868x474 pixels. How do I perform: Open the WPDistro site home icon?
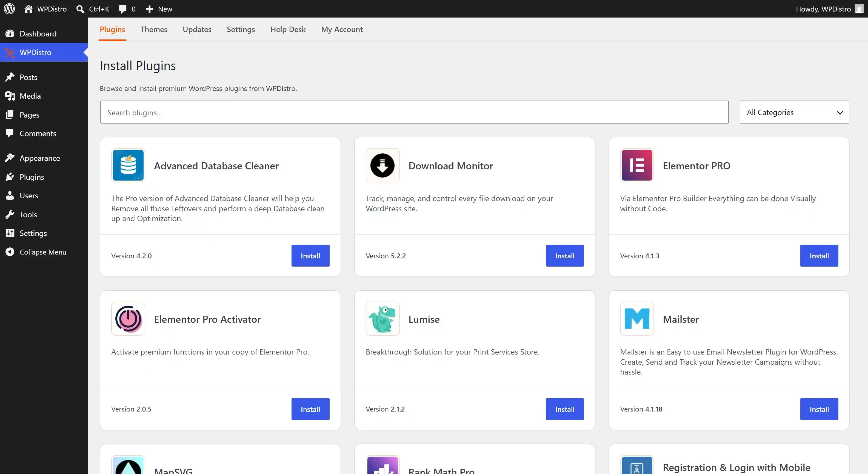click(x=28, y=9)
